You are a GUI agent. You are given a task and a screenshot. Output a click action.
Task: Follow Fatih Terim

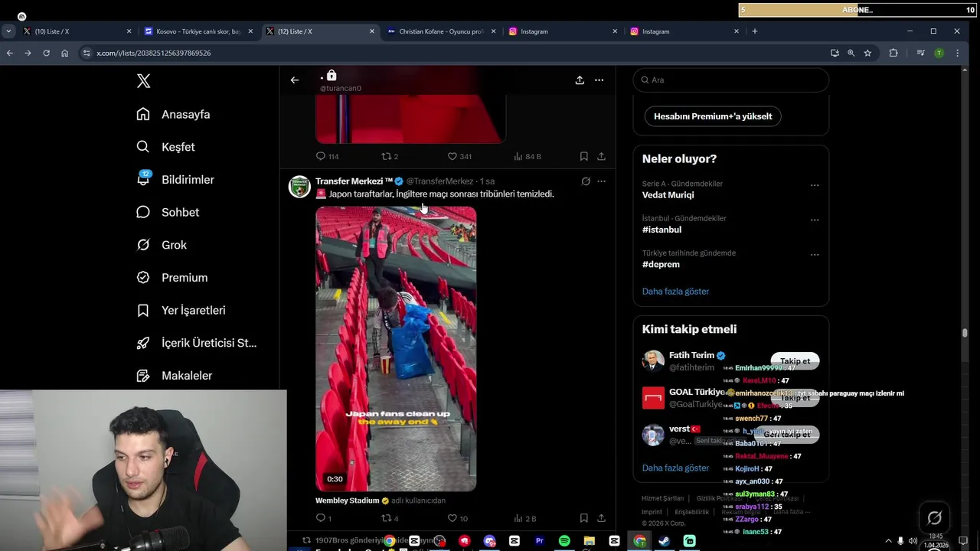pos(795,361)
